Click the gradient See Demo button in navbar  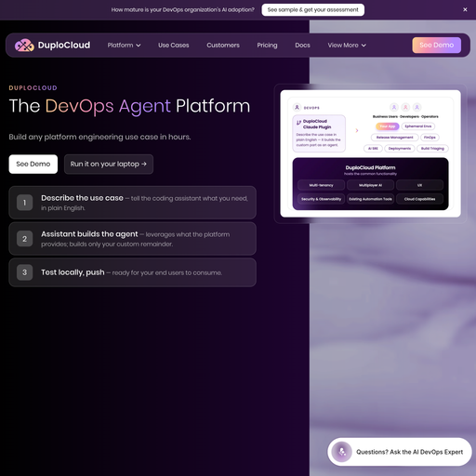(436, 46)
